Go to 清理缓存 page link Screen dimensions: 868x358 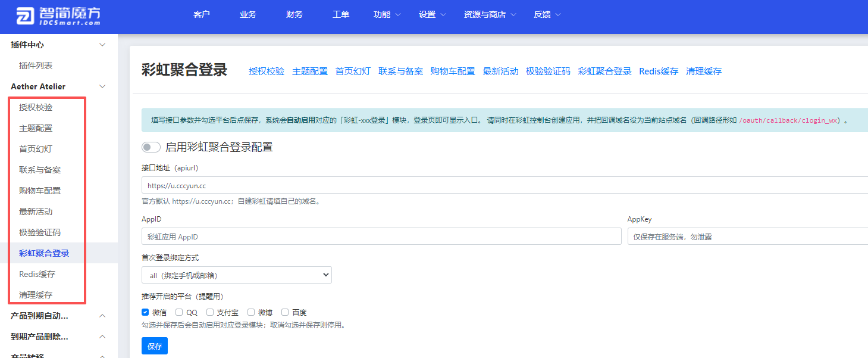[x=704, y=71]
